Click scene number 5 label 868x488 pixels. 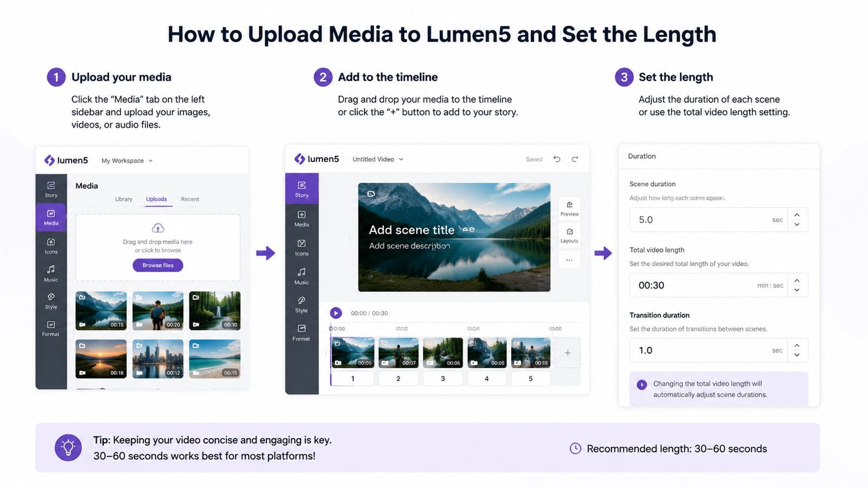pos(531,378)
